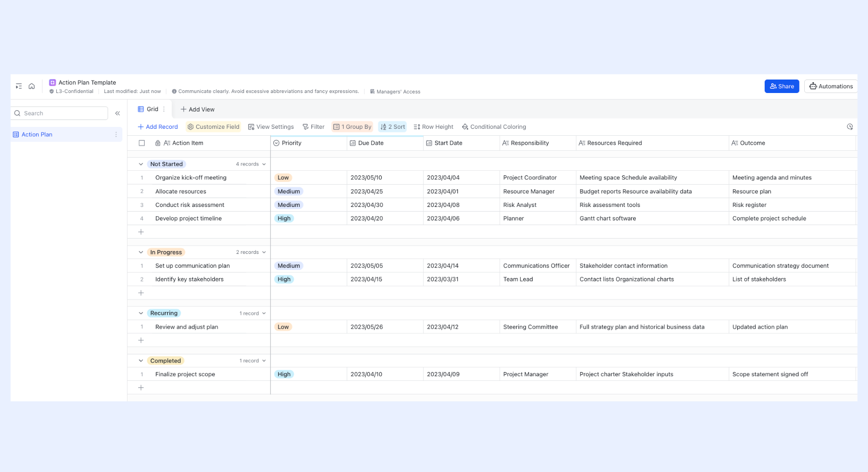
Task: Collapse the In Progress group
Action: click(x=141, y=252)
